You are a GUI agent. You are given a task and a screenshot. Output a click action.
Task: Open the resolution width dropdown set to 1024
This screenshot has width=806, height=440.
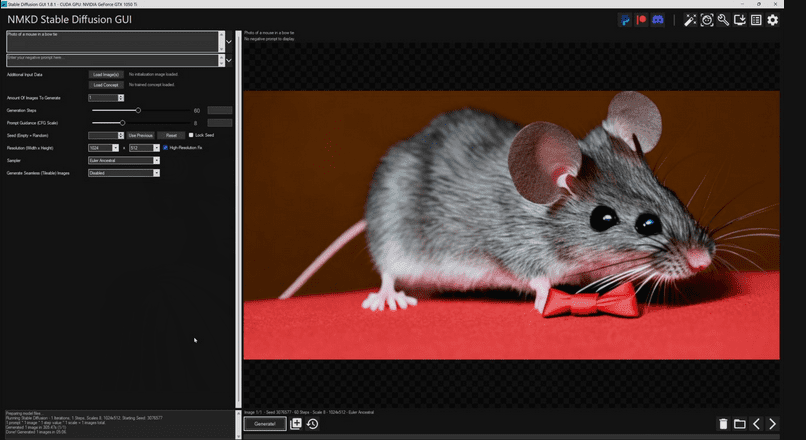(x=103, y=148)
